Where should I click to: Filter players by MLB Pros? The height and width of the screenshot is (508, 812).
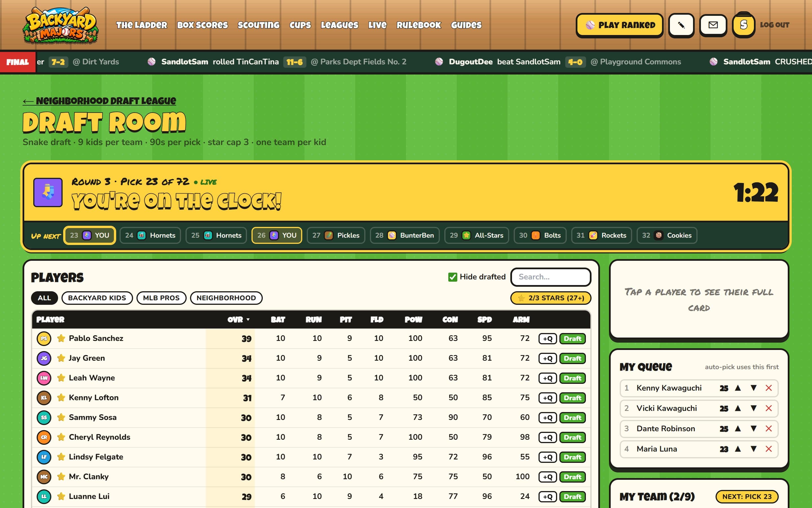pyautogui.click(x=161, y=298)
